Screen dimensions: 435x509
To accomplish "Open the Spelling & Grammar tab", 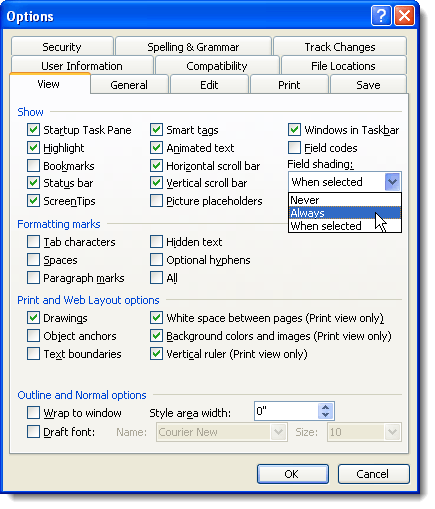I will click(x=193, y=47).
